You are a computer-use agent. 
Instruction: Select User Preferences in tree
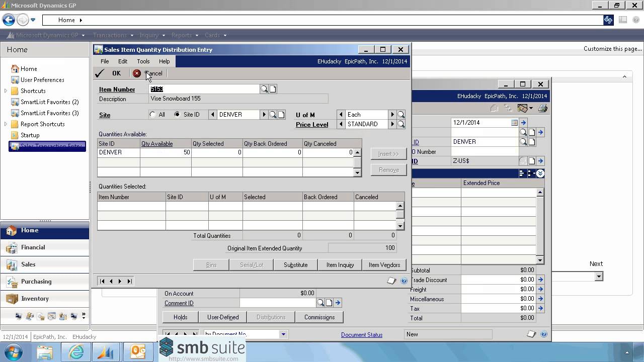point(42,80)
